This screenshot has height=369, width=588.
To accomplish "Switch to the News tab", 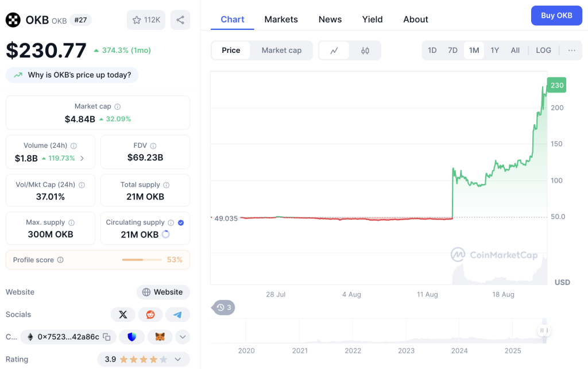I will point(330,19).
